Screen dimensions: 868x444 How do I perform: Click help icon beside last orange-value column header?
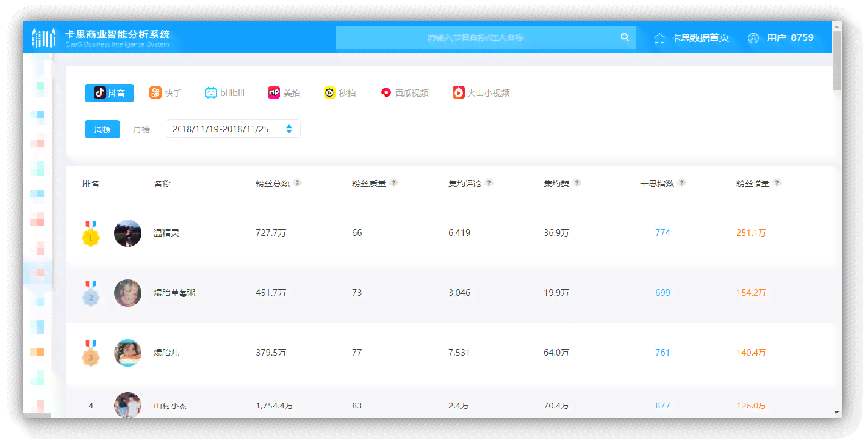(777, 183)
